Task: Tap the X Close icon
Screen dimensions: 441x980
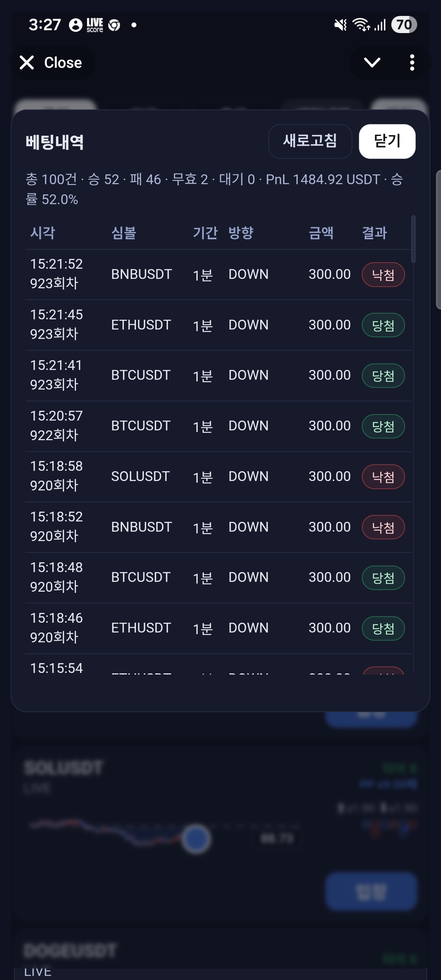Action: pyautogui.click(x=27, y=62)
